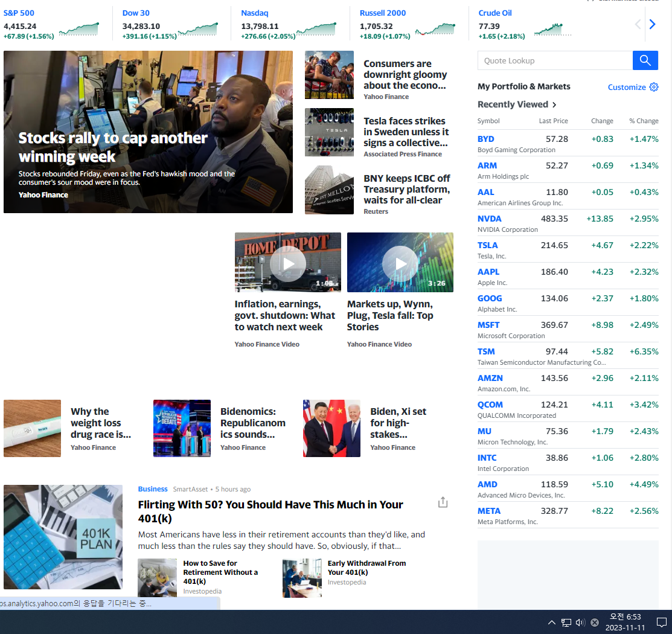The width and height of the screenshot is (672, 634).
Task: Open the MU ticker symbol
Action: [x=484, y=431]
